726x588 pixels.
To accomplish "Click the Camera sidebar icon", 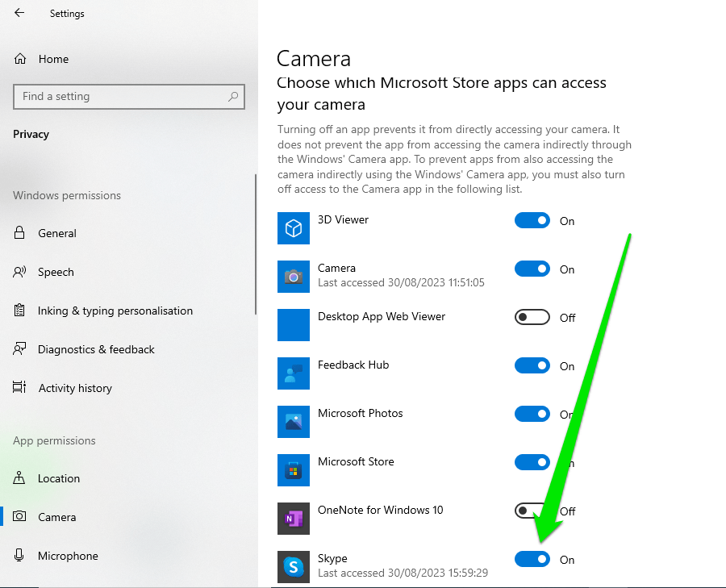I will (x=19, y=516).
